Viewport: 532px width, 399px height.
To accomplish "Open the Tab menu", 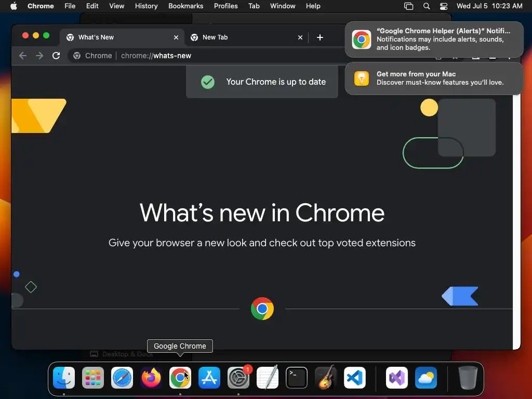I will (x=254, y=6).
